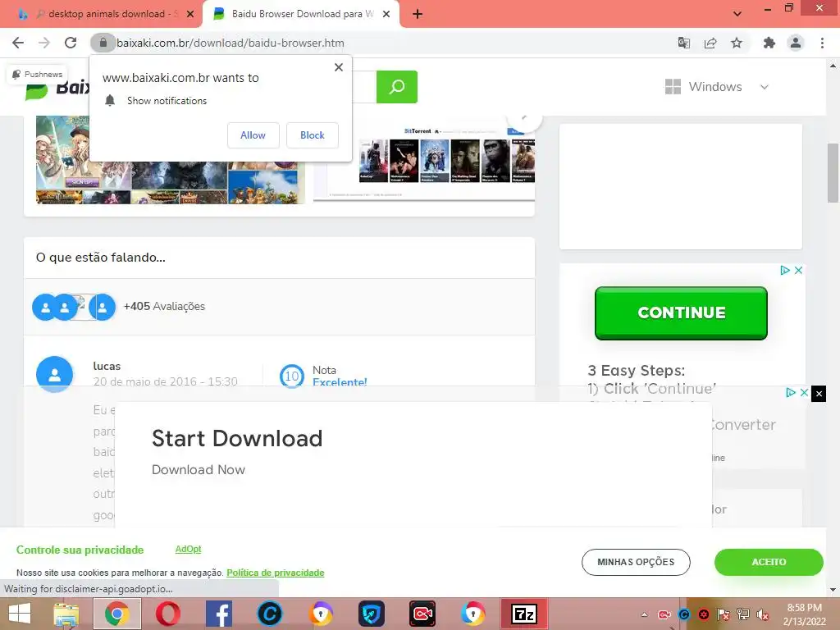Click the Chrome taskbar icon
This screenshot has width=840, height=630.
pos(117,614)
